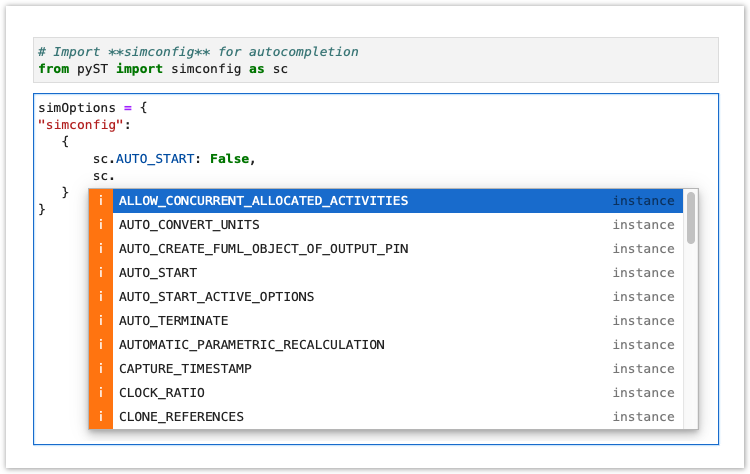Click the icon beside AUTO_START_ACTIVE_OPTIONS
This screenshot has height=474, width=750.
point(101,297)
